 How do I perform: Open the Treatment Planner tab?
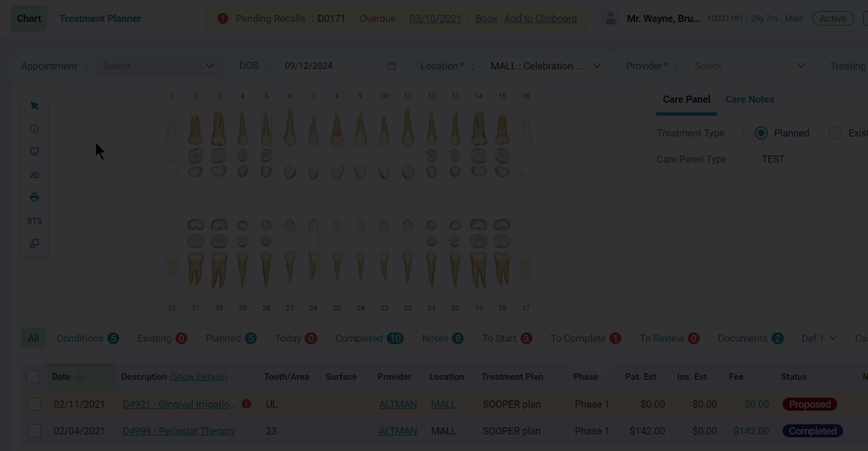(100, 18)
